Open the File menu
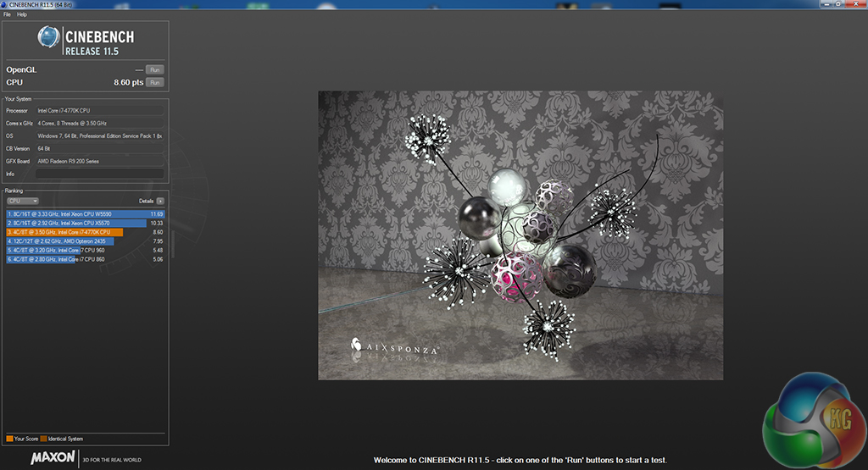Screen dimensions: 868x470 click(x=7, y=14)
